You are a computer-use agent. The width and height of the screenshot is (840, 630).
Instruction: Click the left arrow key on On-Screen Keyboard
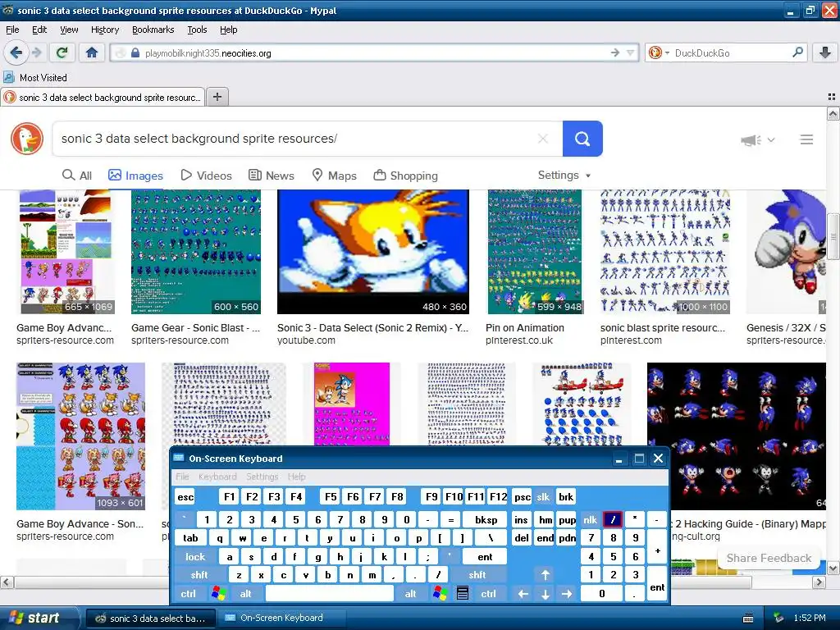[x=523, y=594]
